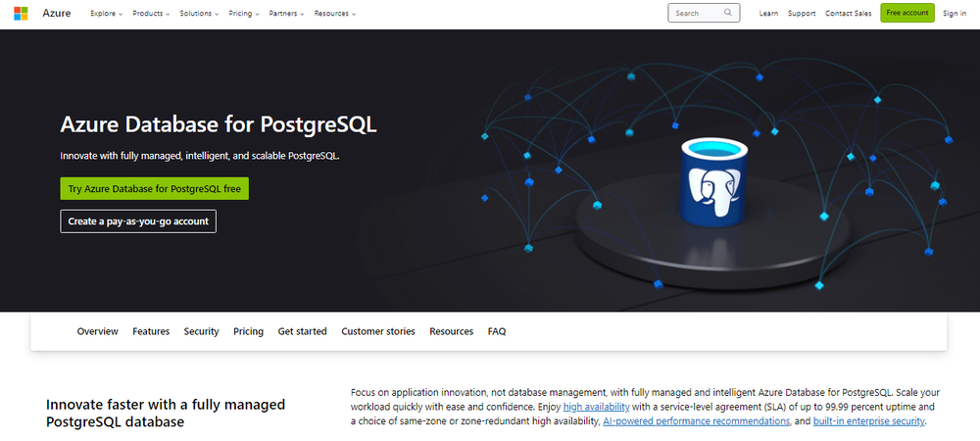Open the built-in enterprise security link

pos(868,421)
